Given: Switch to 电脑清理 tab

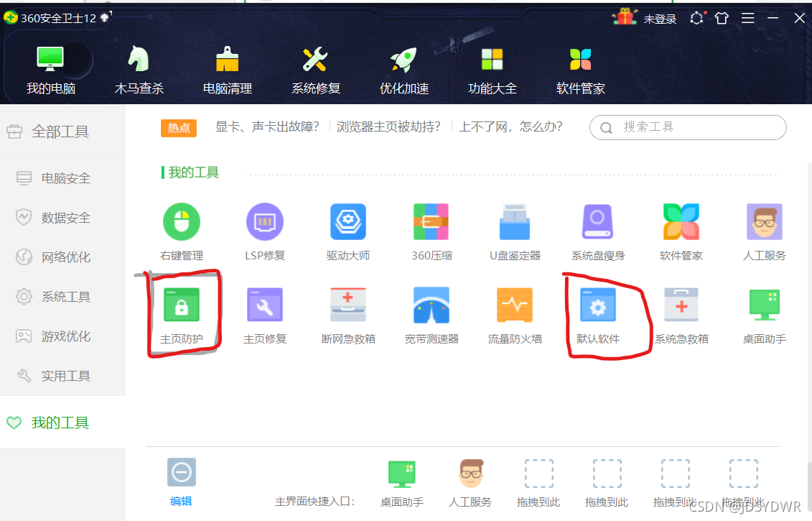Looking at the screenshot, I should pos(228,71).
